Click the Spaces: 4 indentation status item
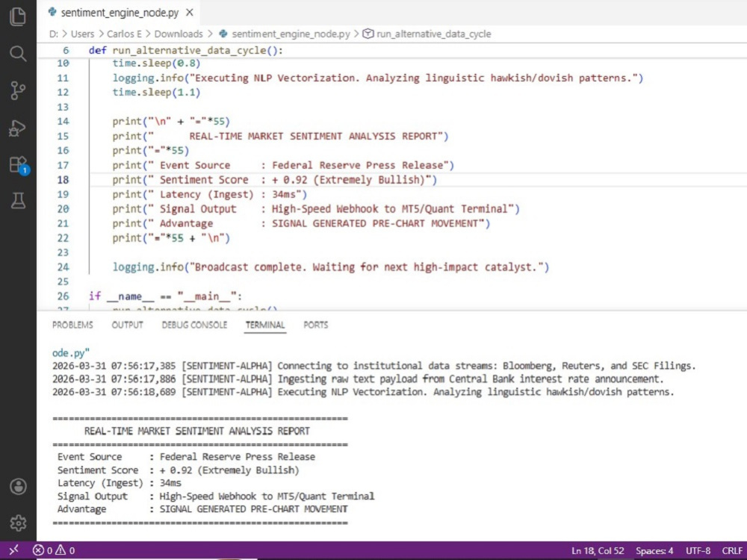747x560 pixels. coord(654,550)
